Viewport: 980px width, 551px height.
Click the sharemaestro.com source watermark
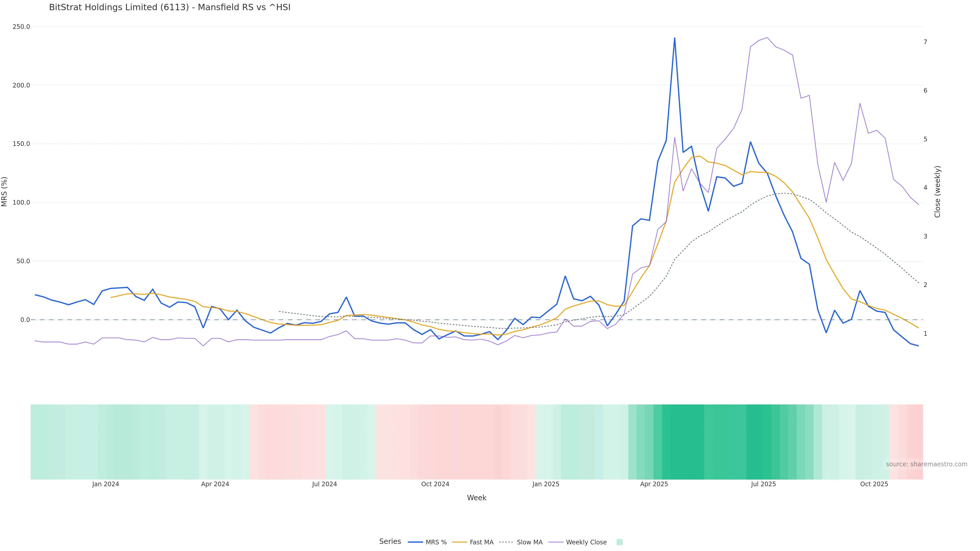(926, 464)
